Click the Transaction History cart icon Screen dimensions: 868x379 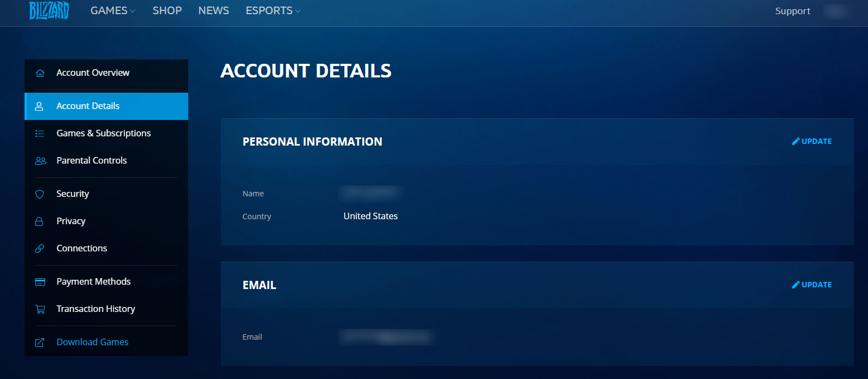pos(40,309)
